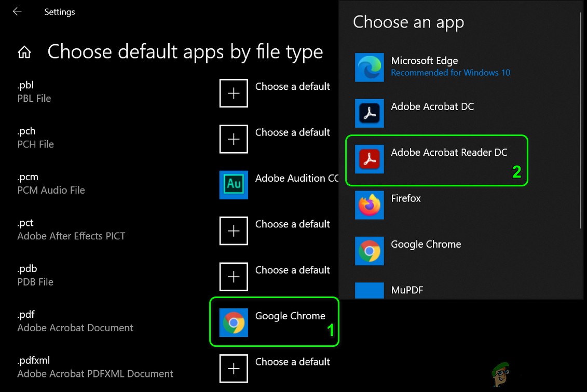The width and height of the screenshot is (587, 392).
Task: Click the 'PCH File' description text
Action: pos(36,144)
